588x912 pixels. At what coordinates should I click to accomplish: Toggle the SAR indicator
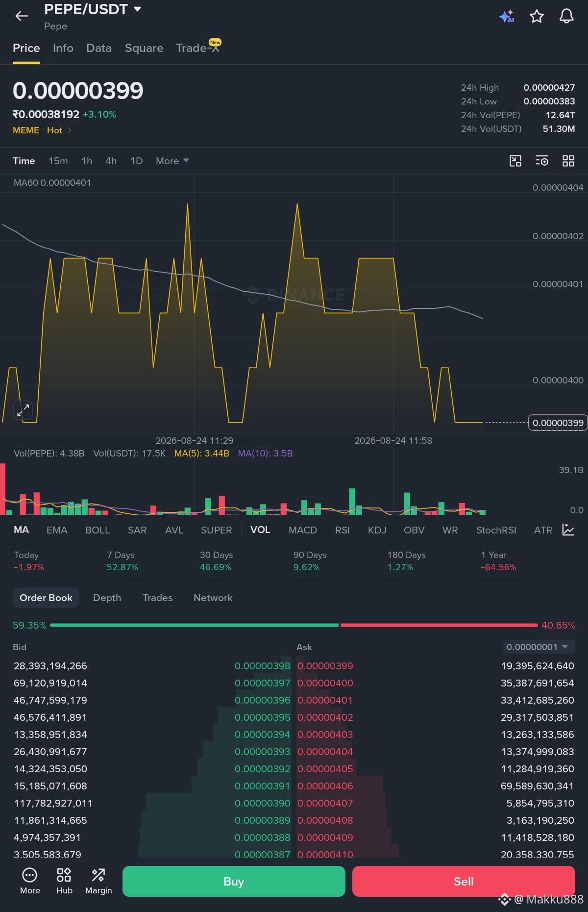pyautogui.click(x=137, y=530)
